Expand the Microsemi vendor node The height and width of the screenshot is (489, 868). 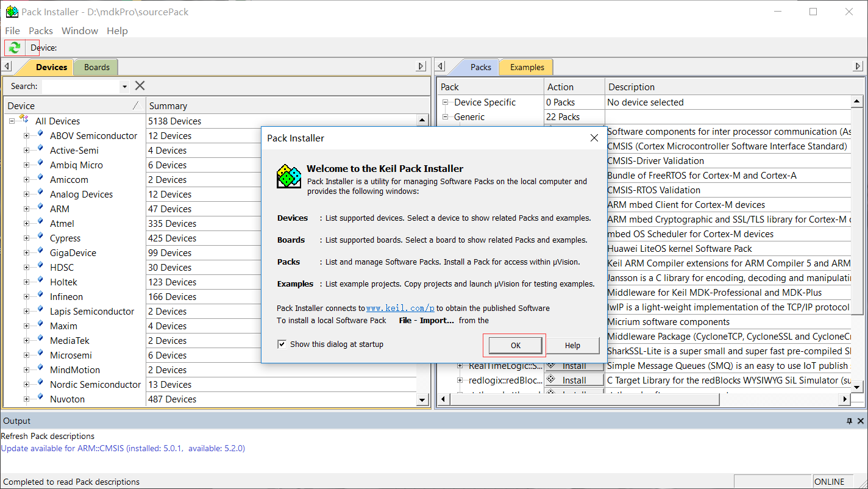[x=27, y=355]
